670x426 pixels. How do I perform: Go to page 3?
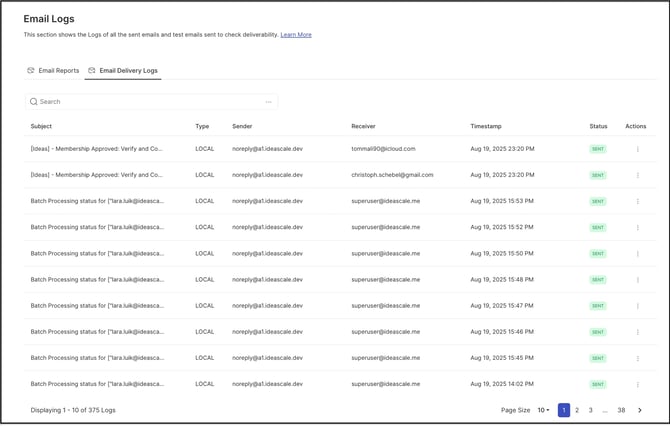[591, 410]
